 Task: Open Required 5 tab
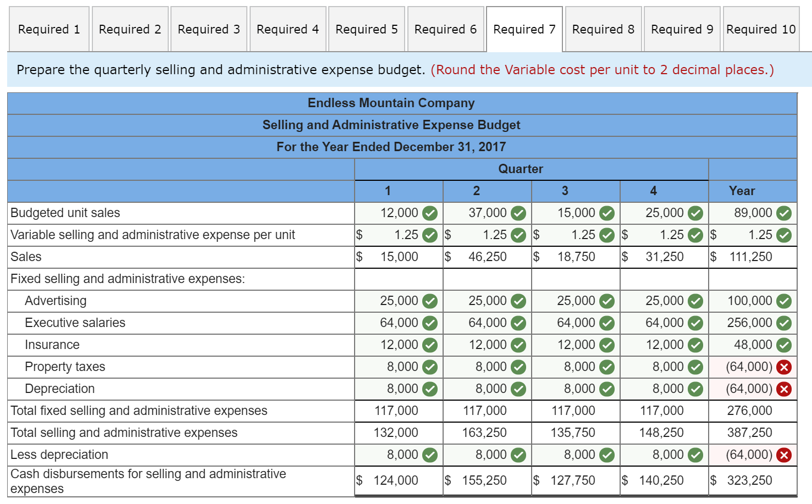[x=367, y=29]
